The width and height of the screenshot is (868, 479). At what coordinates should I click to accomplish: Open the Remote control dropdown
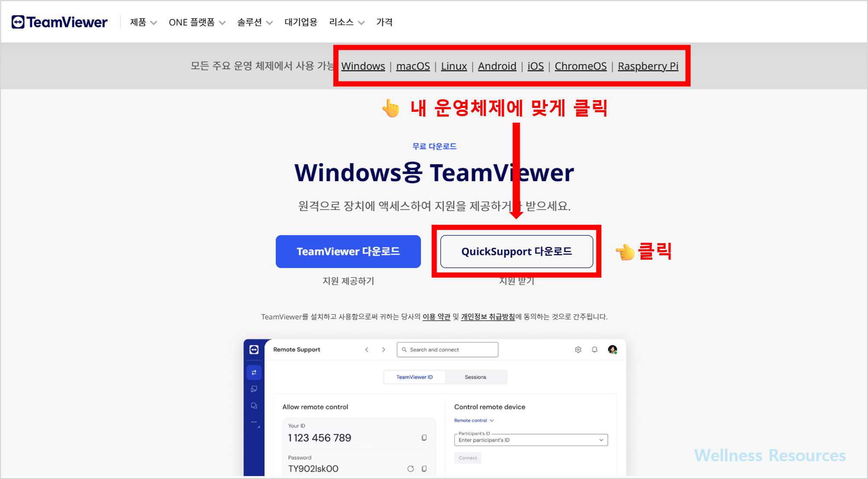click(x=474, y=420)
